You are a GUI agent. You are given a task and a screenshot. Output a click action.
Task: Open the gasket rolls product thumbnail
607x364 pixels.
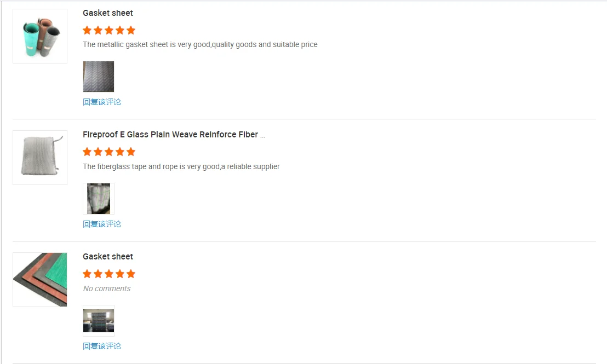(x=40, y=36)
